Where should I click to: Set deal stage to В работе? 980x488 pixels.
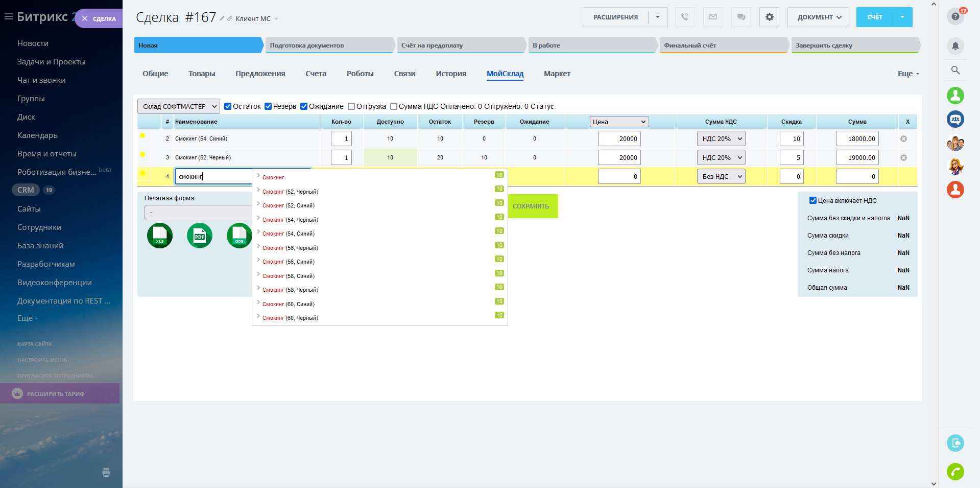click(x=593, y=45)
